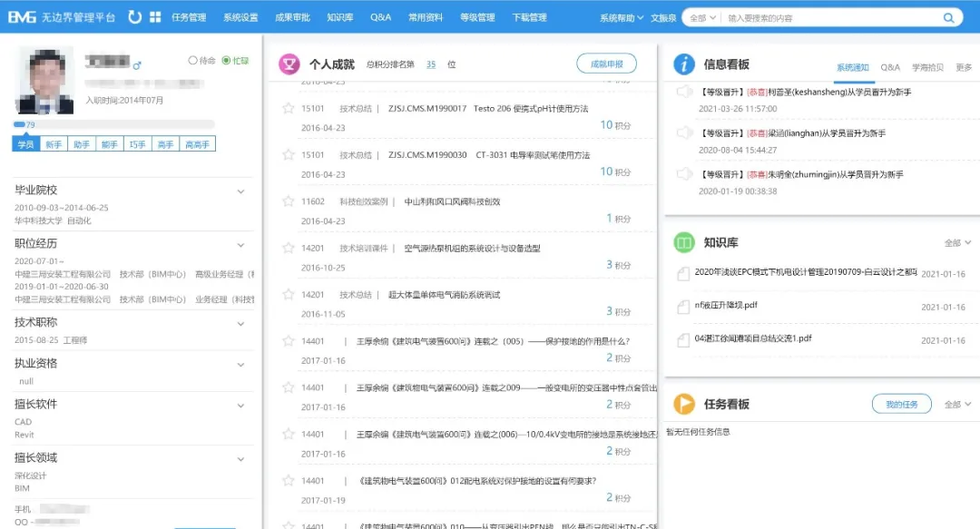980x529 pixels.
Task: Star the Testo 206 pH计 entry
Action: pyautogui.click(x=289, y=108)
